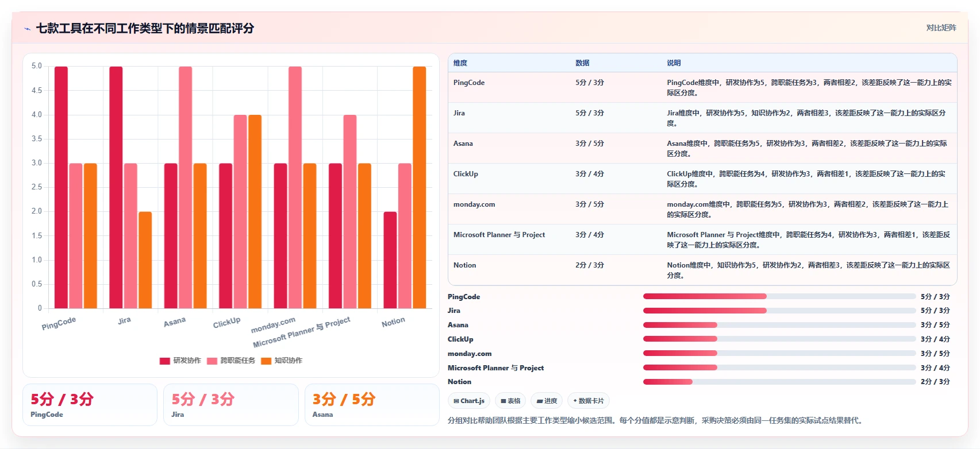
Task: Click the ClickUp label on chart x-axis
Action: click(226, 323)
